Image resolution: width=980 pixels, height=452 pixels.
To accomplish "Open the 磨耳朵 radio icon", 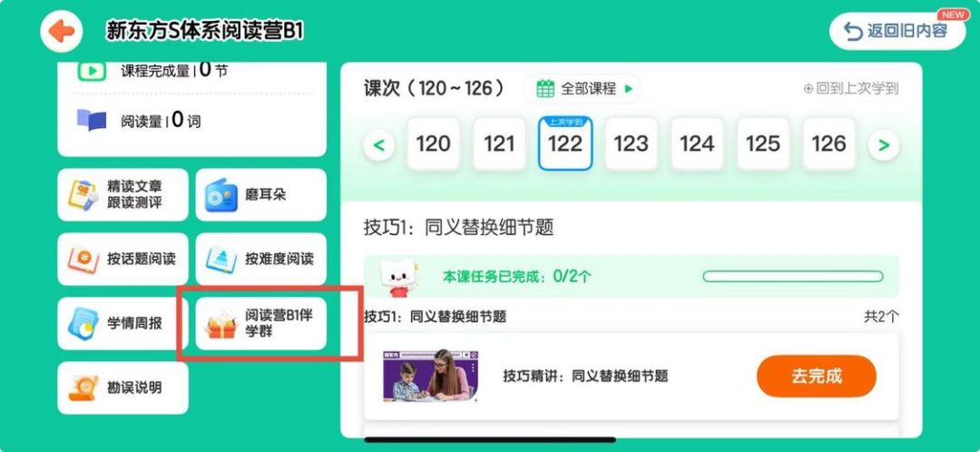I will (x=221, y=196).
